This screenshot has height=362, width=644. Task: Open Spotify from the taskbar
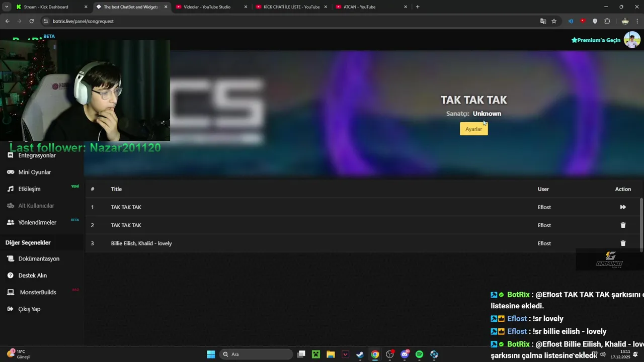pyautogui.click(x=419, y=354)
